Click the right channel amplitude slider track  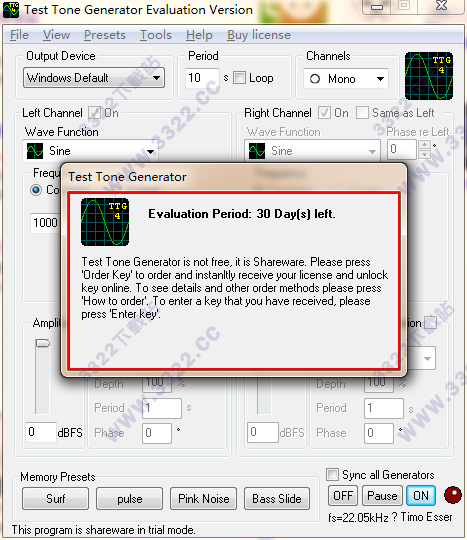point(264,396)
